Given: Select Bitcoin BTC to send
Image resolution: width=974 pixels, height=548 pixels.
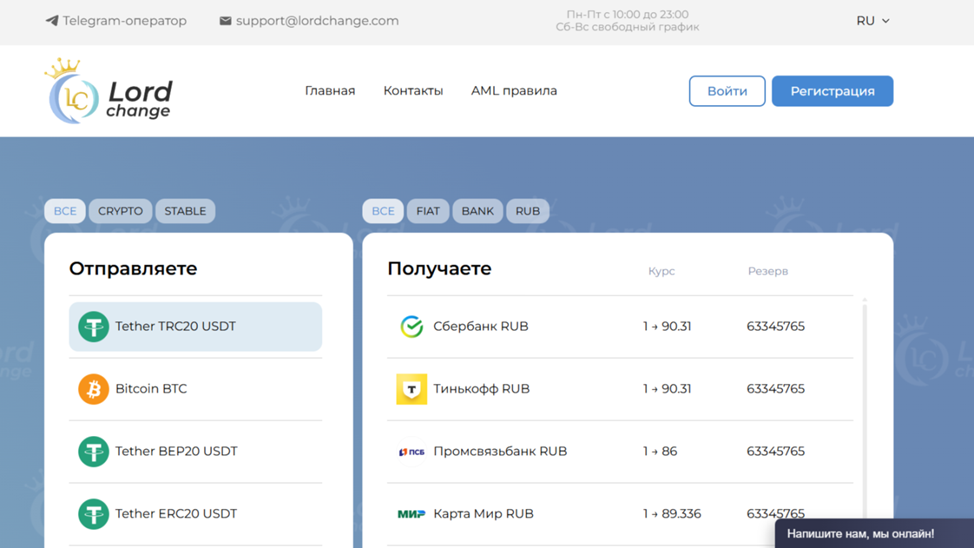Looking at the screenshot, I should point(196,389).
